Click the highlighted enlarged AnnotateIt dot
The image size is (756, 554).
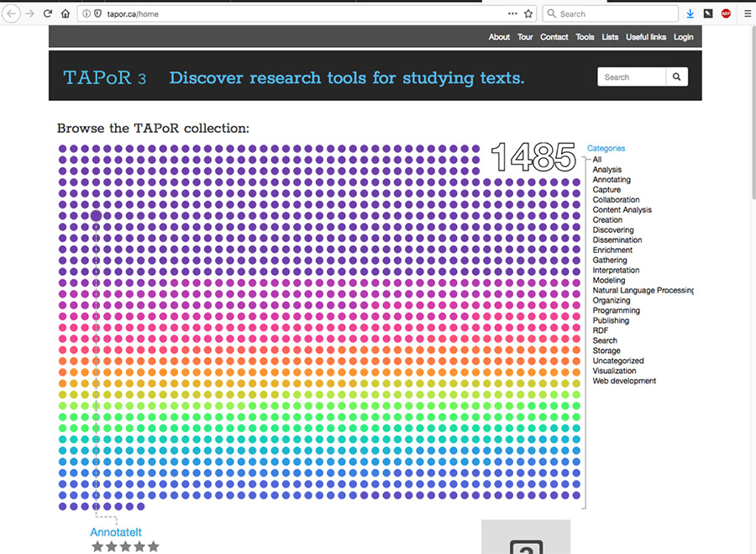[96, 216]
